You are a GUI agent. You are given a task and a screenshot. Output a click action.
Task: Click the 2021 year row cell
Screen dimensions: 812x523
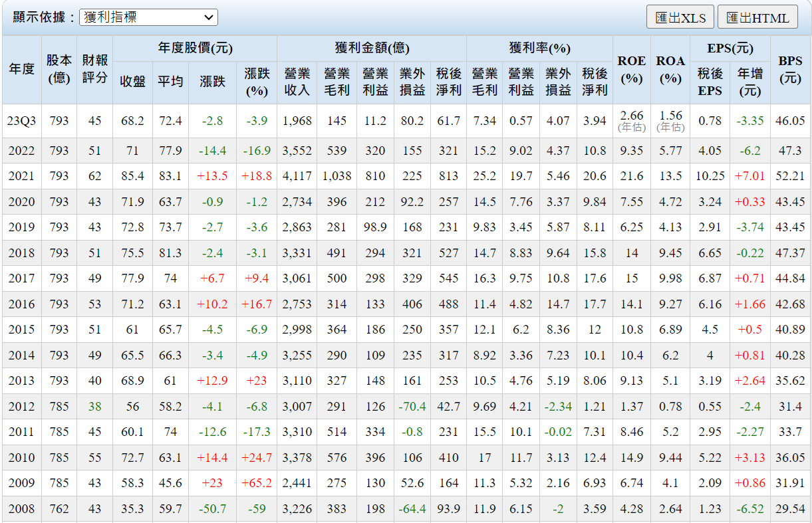pyautogui.click(x=21, y=176)
